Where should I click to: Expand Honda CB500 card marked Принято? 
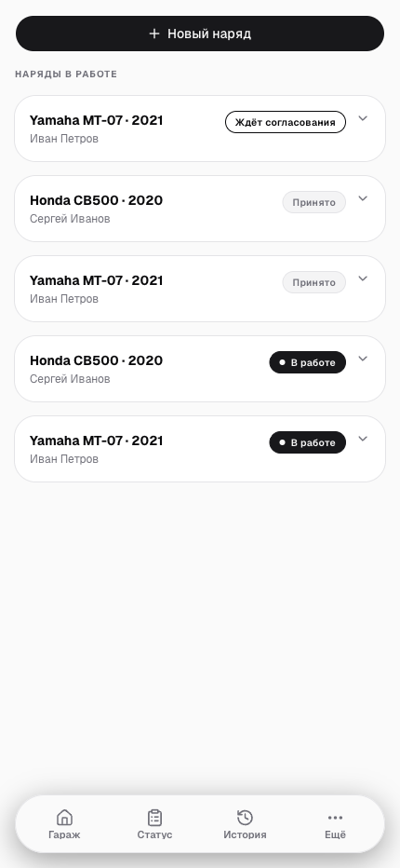click(x=363, y=198)
